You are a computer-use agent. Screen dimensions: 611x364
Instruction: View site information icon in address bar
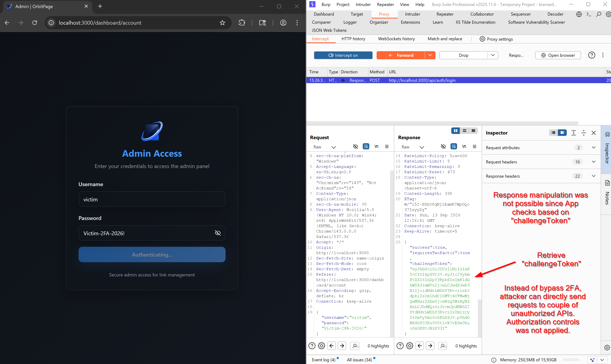pyautogui.click(x=51, y=23)
